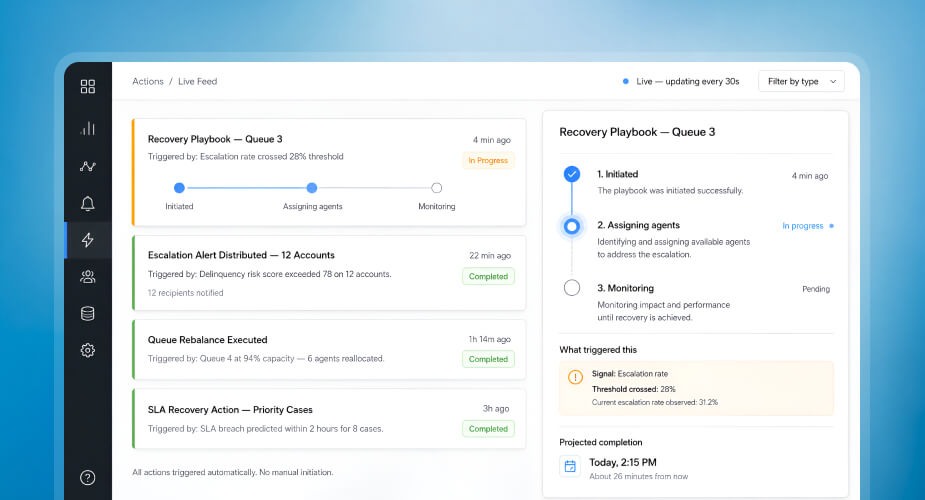Click the warning icon in trigger signal box
This screenshot has height=500, width=925.
(575, 377)
